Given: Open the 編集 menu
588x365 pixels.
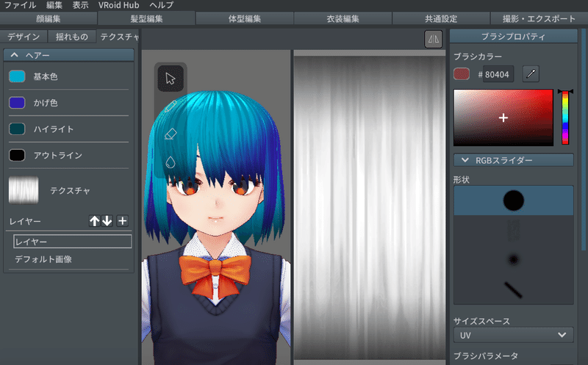Looking at the screenshot, I should click(54, 5).
